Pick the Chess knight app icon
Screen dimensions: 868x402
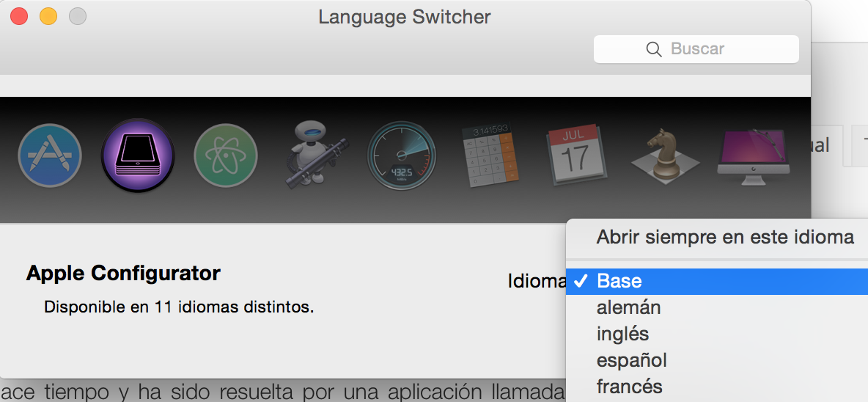(x=665, y=156)
